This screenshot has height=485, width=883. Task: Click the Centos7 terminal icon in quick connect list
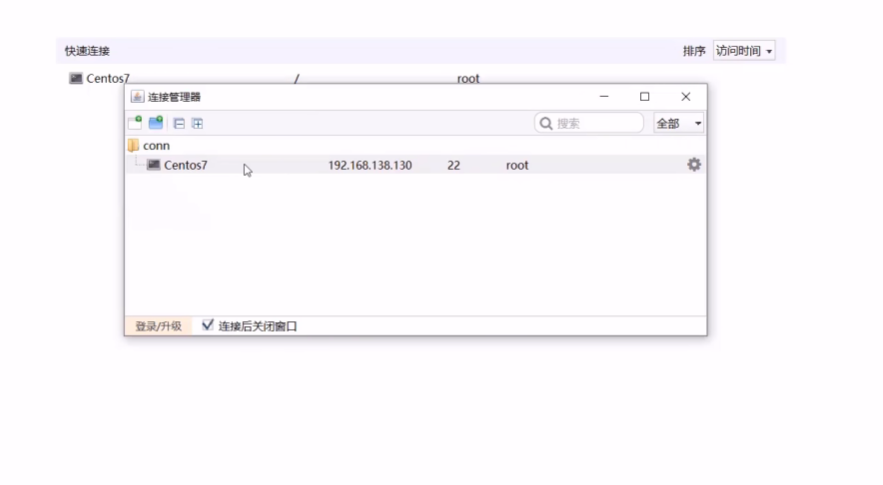[76, 78]
